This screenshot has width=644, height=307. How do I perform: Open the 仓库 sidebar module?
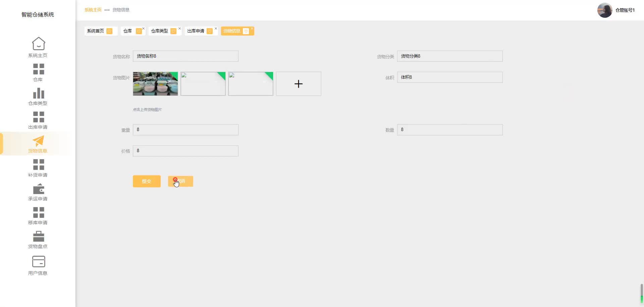pos(38,72)
